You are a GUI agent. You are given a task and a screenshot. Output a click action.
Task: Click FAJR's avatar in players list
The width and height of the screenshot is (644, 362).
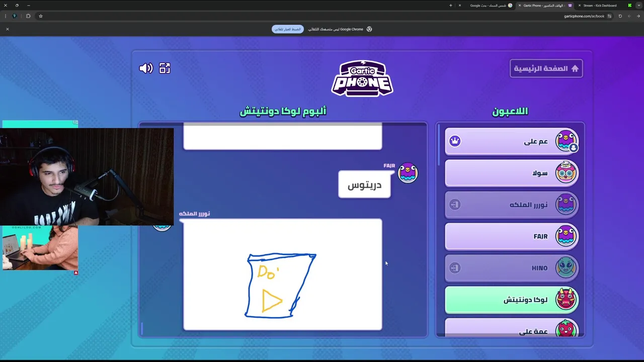tap(566, 236)
